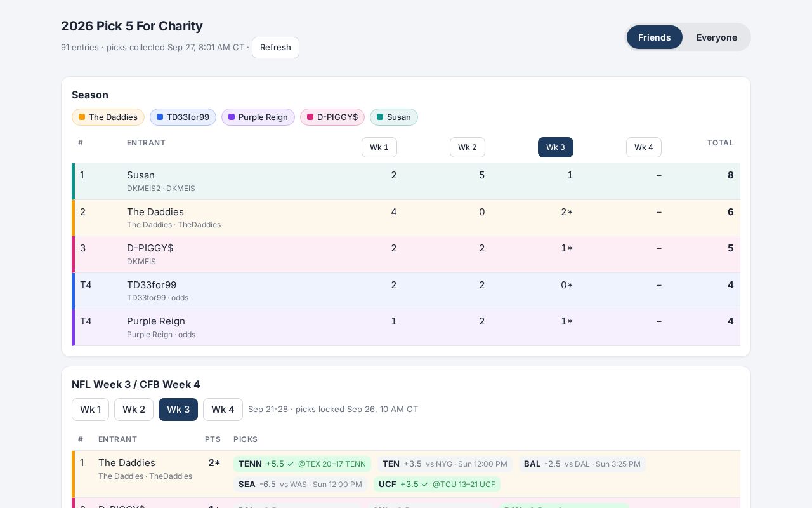The width and height of the screenshot is (812, 508).
Task: Click ENTRANT header in Season table
Action: (146, 143)
